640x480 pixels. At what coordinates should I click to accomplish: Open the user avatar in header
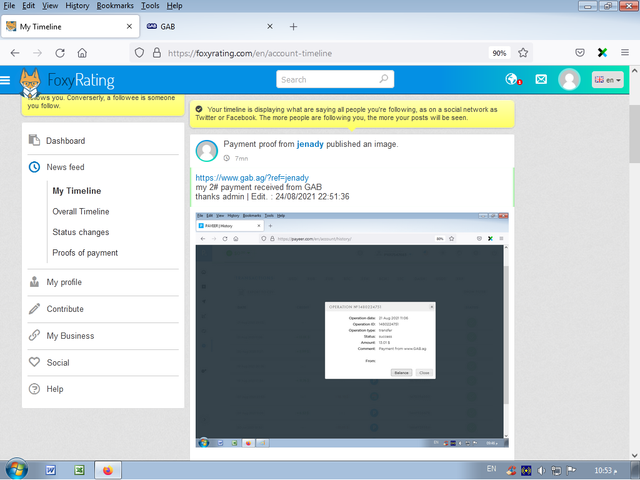[569, 79]
